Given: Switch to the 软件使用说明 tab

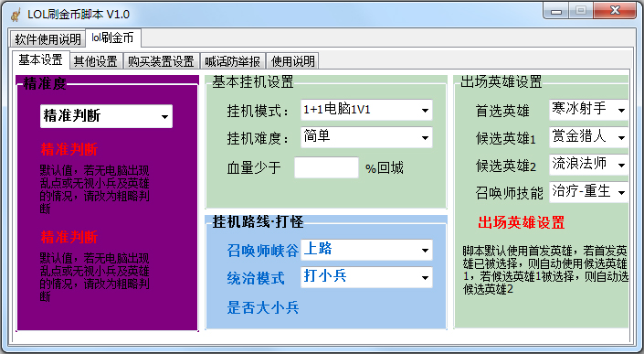Looking at the screenshot, I should 48,39.
